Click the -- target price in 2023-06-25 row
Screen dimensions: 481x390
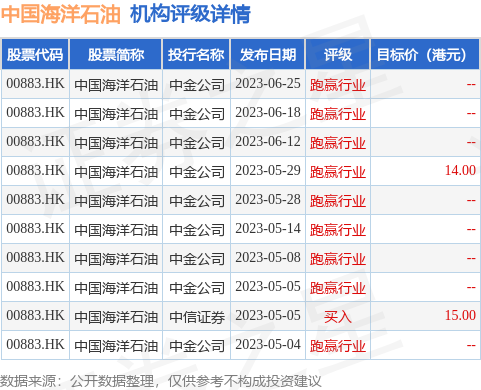[471, 84]
